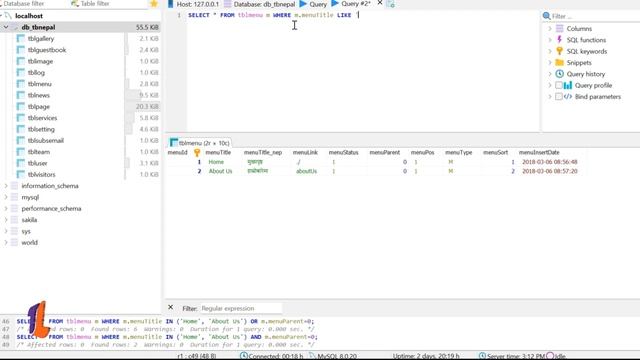Select the tblteam table icon
This screenshot has height=360, width=640.
(20, 152)
